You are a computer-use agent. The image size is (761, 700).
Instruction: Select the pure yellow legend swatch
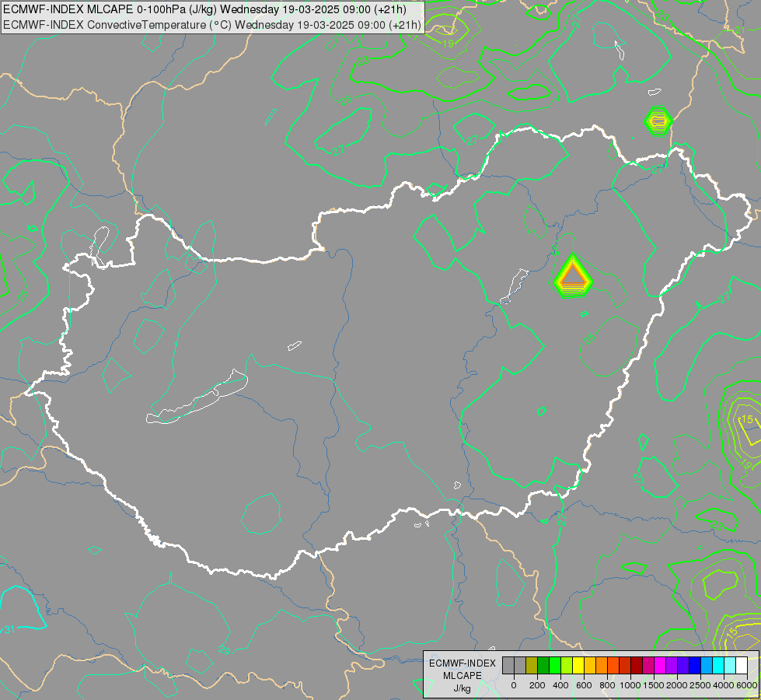tap(578, 665)
